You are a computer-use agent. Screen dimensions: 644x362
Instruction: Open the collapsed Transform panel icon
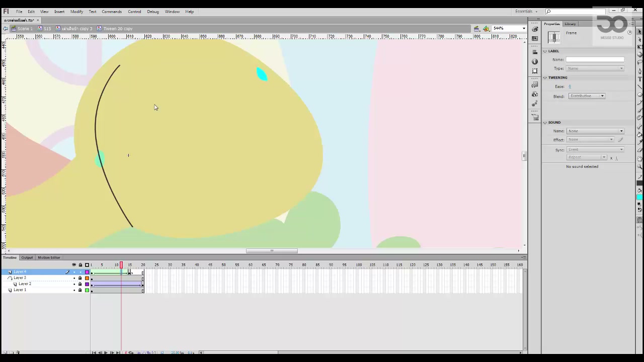point(535,71)
